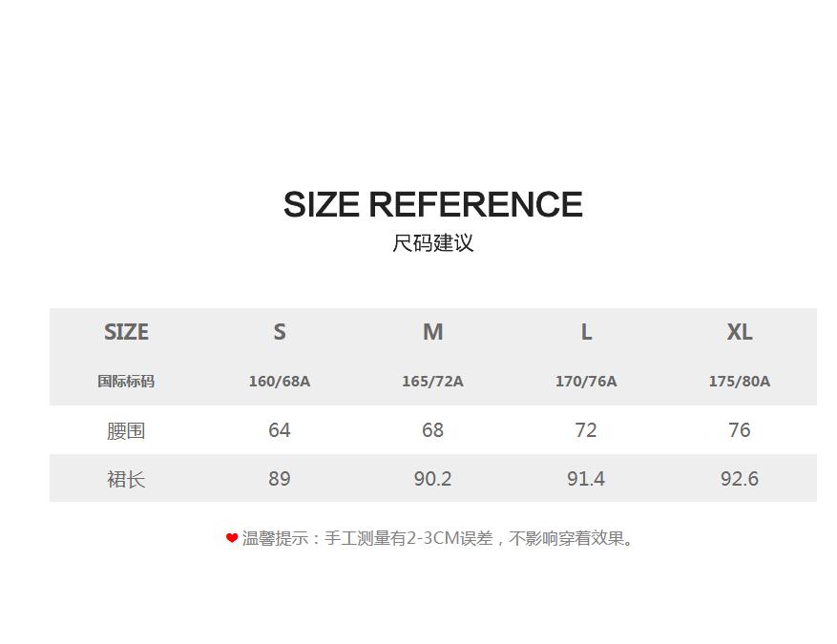Click the 温馨提示 measurement note text
Viewport: 837px width, 644px height.
pyautogui.click(x=439, y=538)
